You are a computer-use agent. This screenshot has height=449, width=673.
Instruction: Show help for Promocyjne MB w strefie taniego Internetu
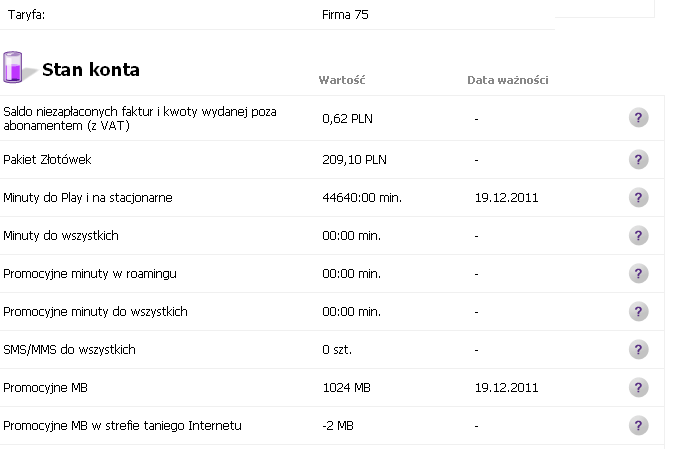[x=638, y=425]
